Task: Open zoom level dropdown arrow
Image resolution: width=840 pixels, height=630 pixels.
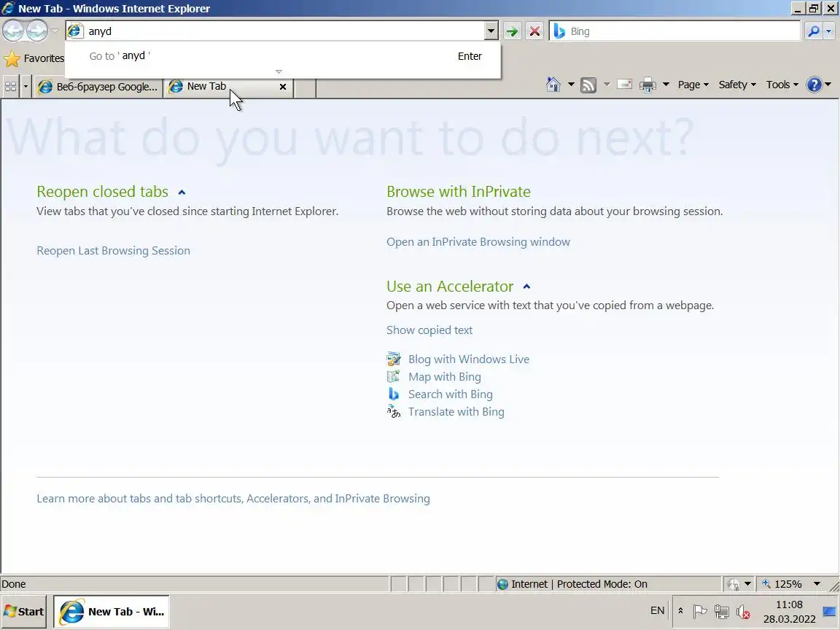Action: 817,584
